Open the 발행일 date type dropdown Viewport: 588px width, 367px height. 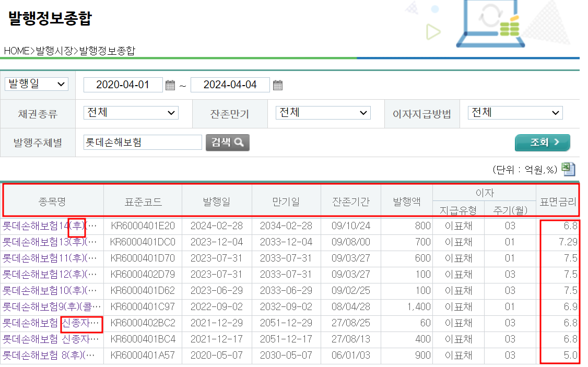point(37,84)
